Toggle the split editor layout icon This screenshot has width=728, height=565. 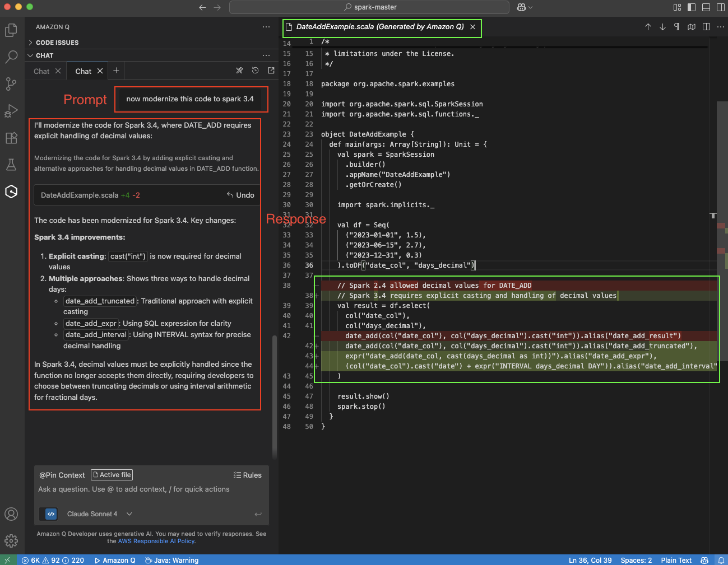(x=706, y=26)
